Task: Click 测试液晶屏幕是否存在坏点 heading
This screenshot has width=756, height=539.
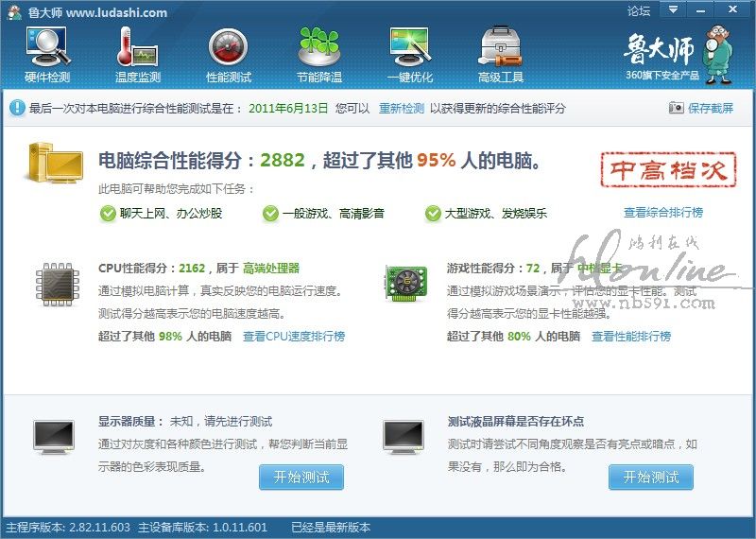Action: pos(515,422)
